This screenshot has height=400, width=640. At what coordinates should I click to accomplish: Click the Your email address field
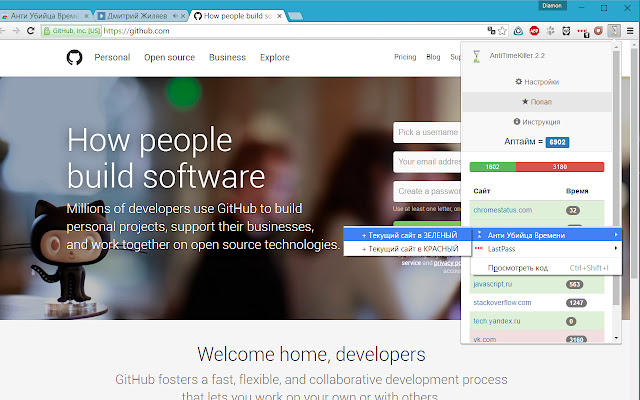(427, 162)
